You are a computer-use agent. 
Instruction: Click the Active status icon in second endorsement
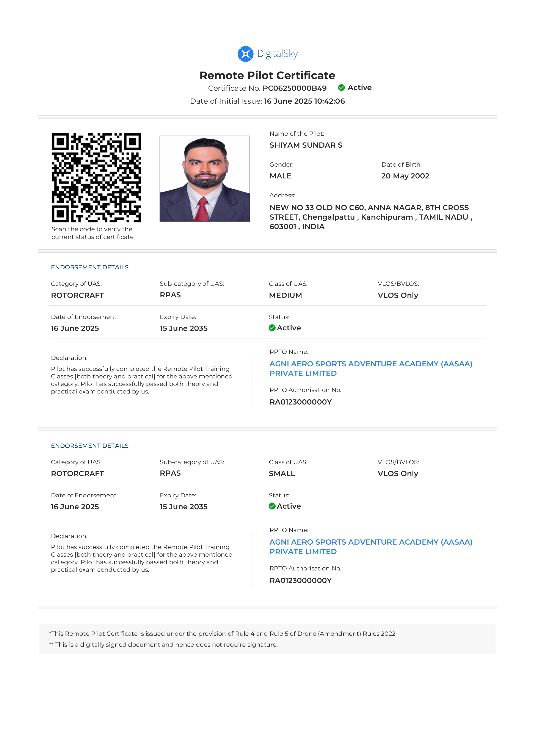(272, 506)
